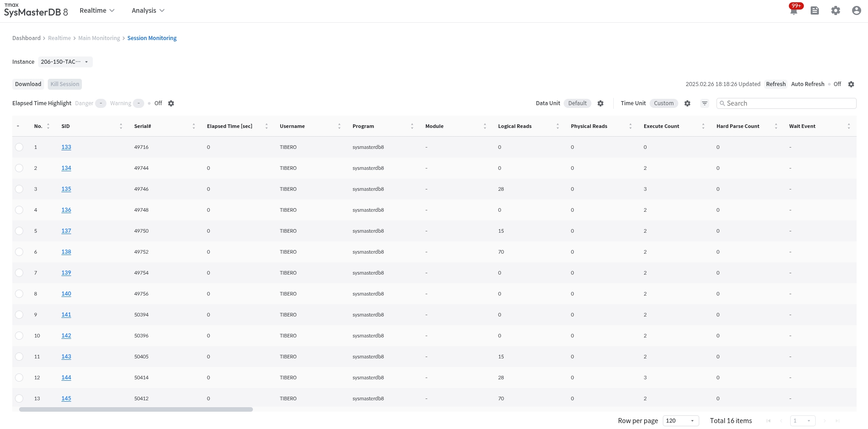Image resolution: width=868 pixels, height=429 pixels.
Task: Open Auto Refresh settings gear
Action: tap(851, 84)
